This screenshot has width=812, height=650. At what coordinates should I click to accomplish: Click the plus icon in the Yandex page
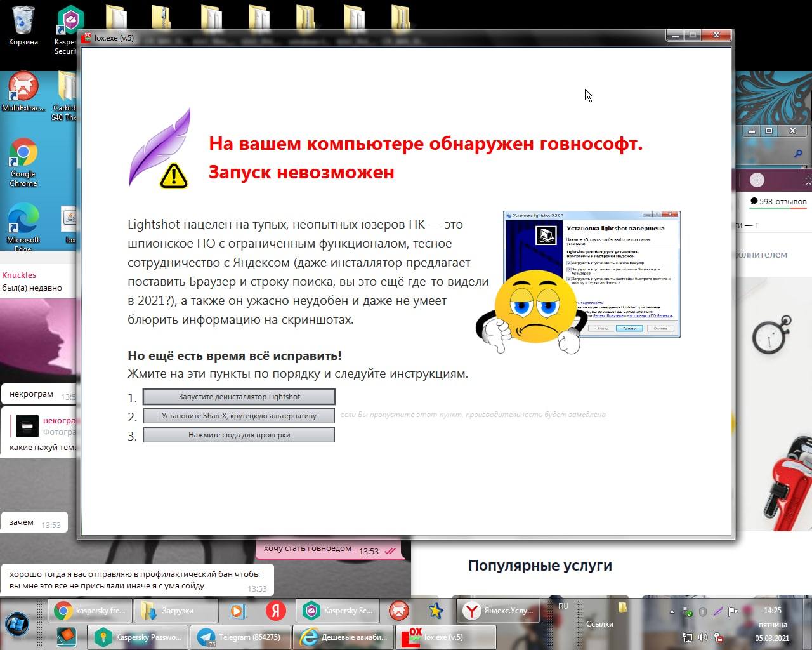click(757, 180)
